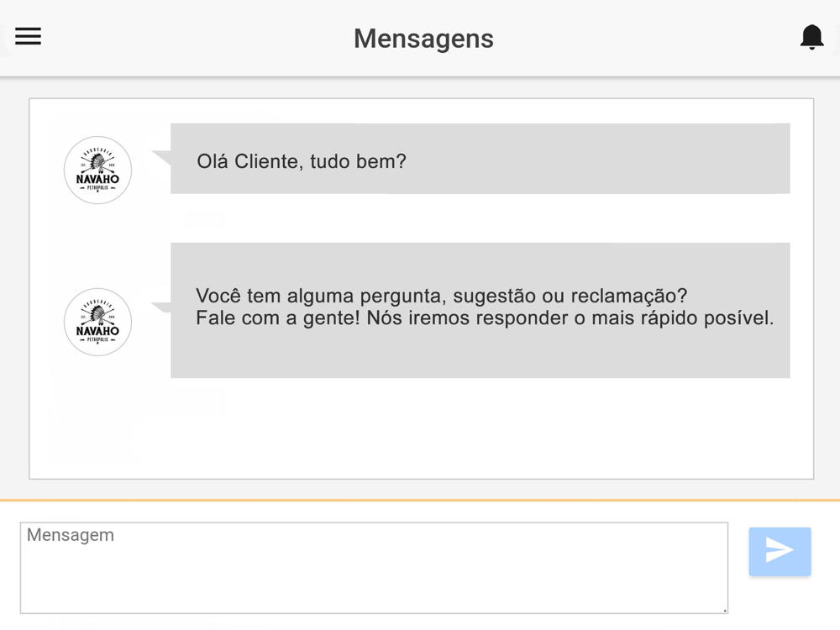Focus the Mensagem text input field
Image resolution: width=840 pixels, height=630 pixels.
(374, 568)
